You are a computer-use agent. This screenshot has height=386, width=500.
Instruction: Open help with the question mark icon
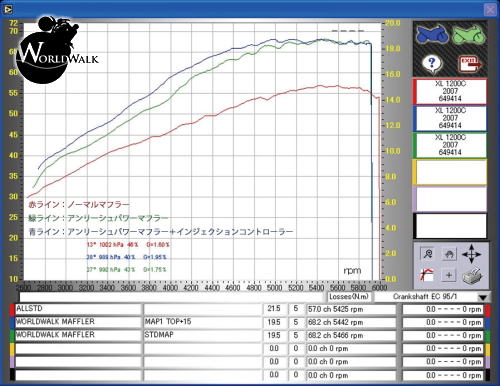(x=432, y=63)
